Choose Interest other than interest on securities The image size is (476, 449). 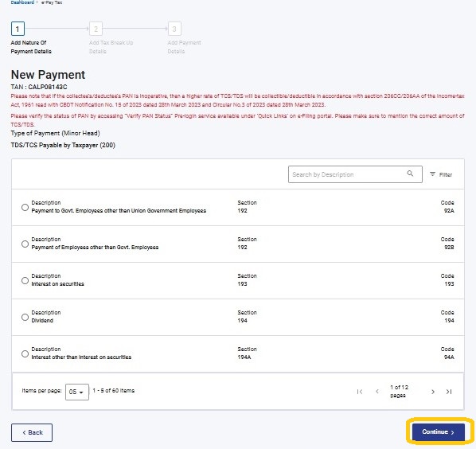pyautogui.click(x=25, y=354)
